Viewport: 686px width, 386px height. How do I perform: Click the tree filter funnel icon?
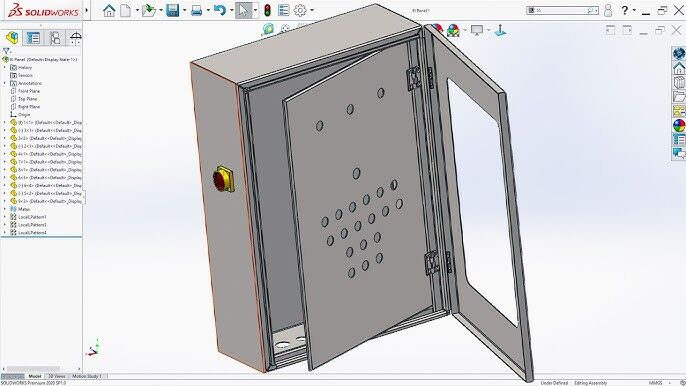tap(6, 51)
